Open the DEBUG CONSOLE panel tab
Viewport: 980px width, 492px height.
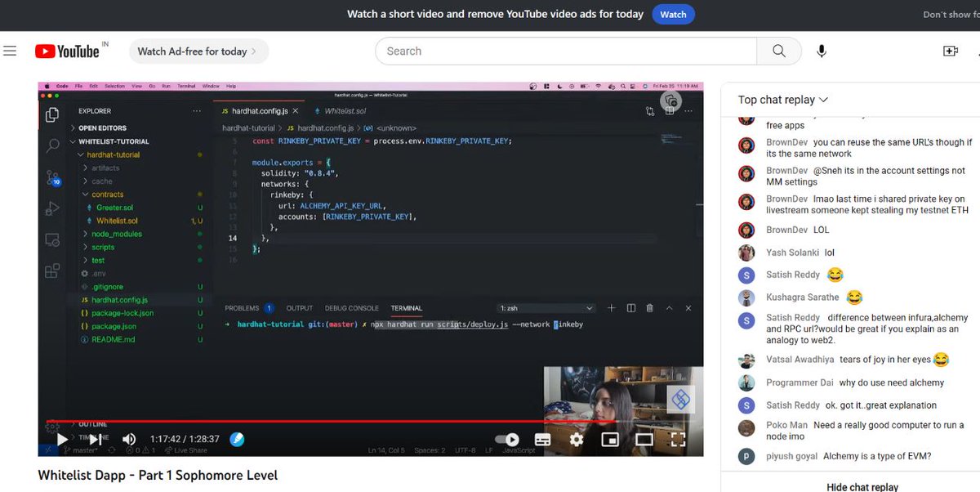pos(352,308)
